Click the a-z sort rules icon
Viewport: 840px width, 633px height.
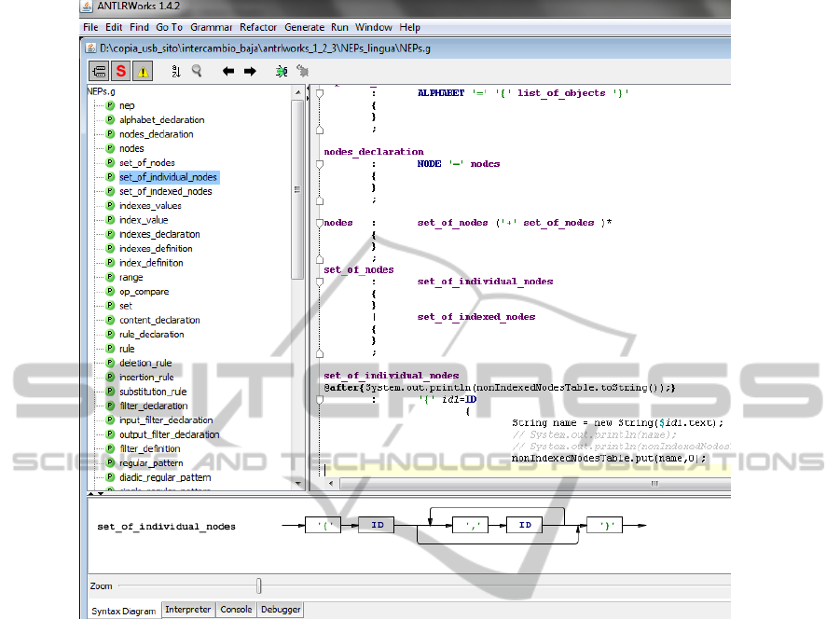pos(175,71)
